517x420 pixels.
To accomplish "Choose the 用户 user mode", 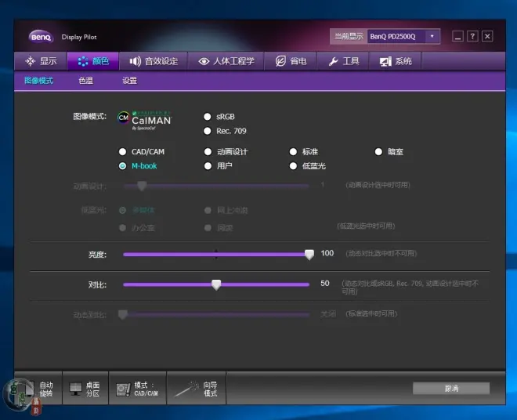I will (208, 166).
